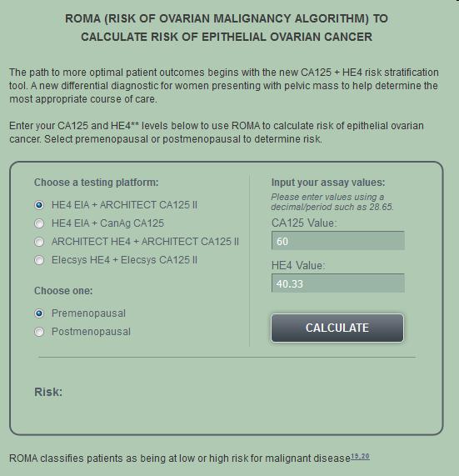The image size is (459, 476).
Task: Choose the Postmenopausal radio button
Action: 39,332
